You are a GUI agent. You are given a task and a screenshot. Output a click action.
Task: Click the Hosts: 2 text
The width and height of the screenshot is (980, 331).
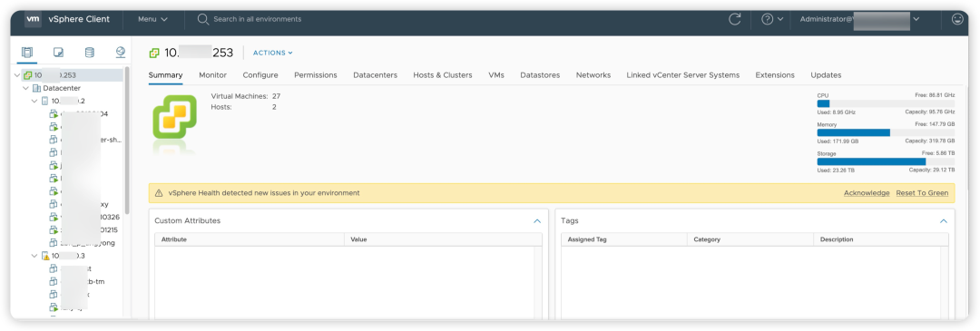[244, 107]
